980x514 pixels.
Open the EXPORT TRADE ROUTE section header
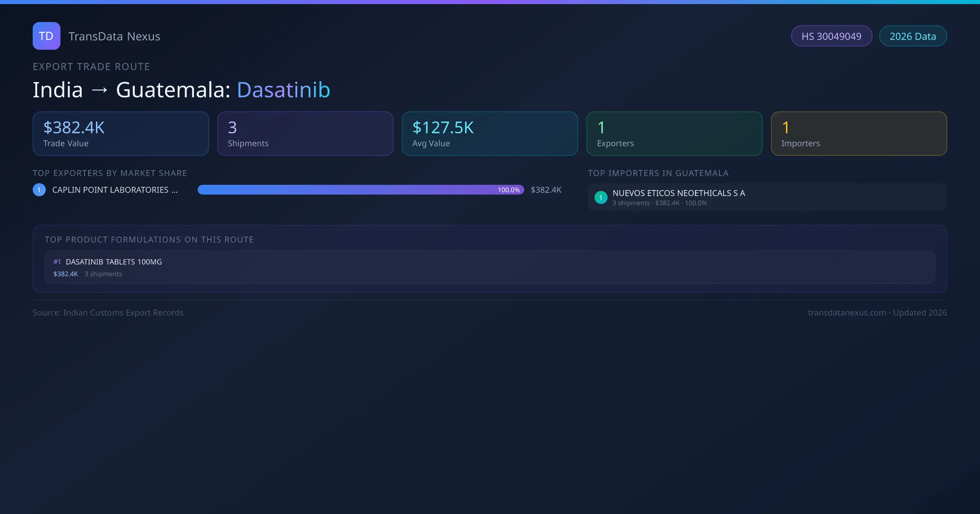point(91,66)
